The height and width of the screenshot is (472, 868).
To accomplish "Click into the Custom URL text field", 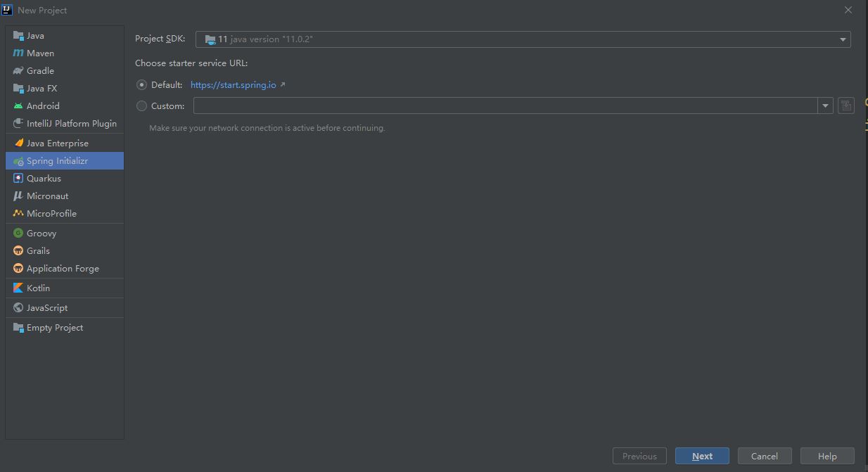I will click(x=505, y=106).
